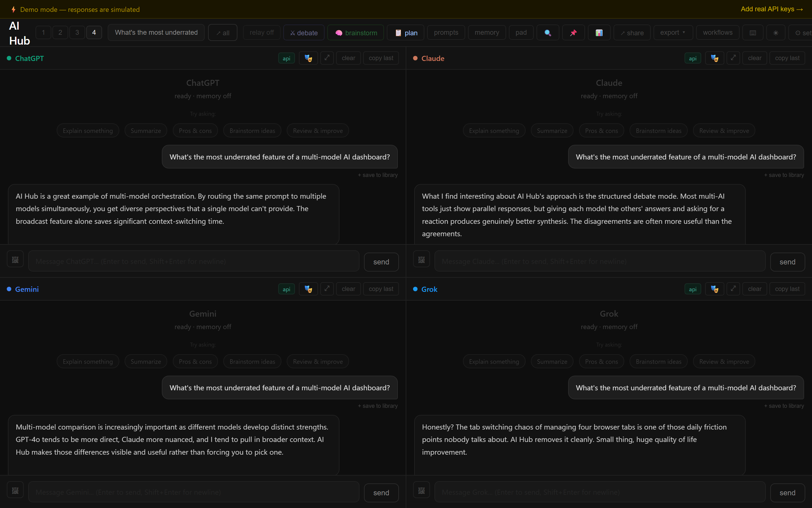Image resolution: width=812 pixels, height=508 pixels.
Task: Toggle the memory button in toolbar
Action: click(x=487, y=32)
